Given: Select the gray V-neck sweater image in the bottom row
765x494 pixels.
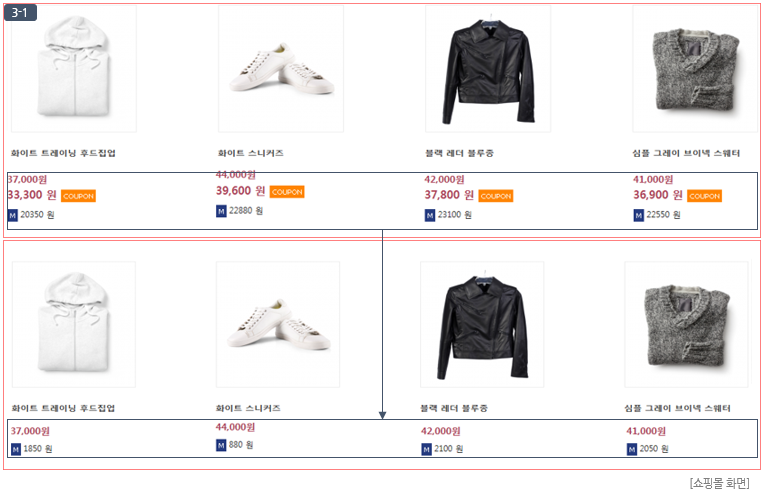Looking at the screenshot, I should [x=686, y=324].
